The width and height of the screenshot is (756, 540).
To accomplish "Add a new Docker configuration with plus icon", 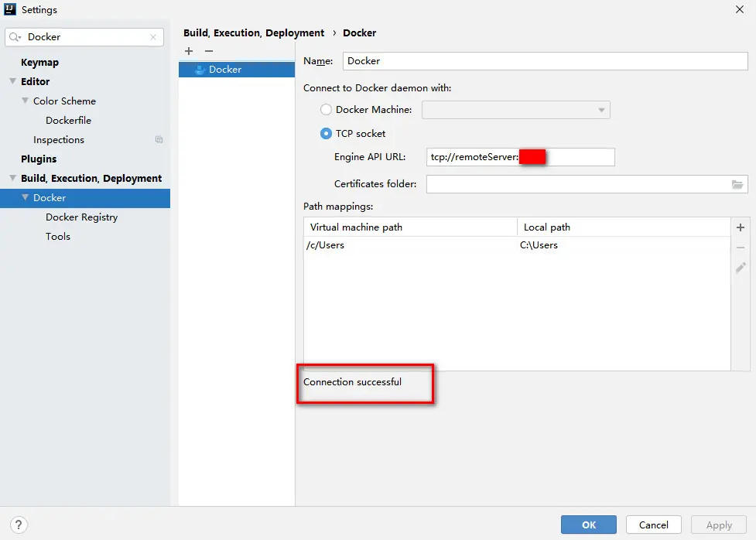I will tap(189, 50).
